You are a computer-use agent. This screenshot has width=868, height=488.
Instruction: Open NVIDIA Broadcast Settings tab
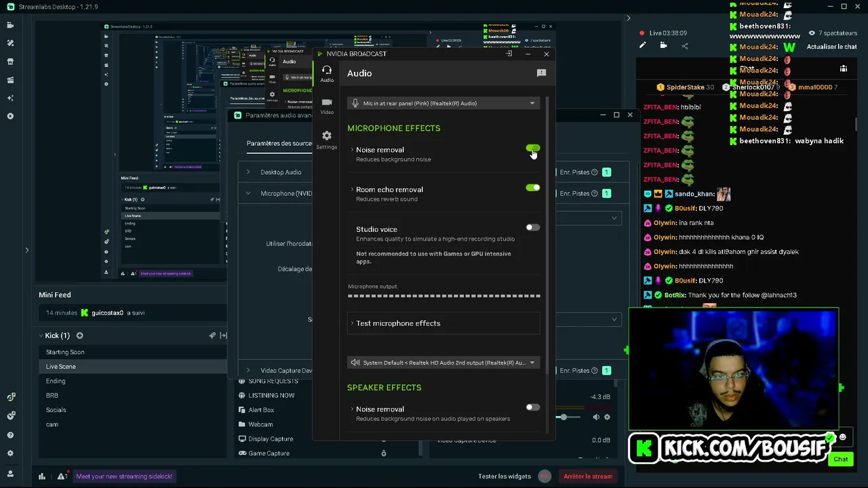327,140
